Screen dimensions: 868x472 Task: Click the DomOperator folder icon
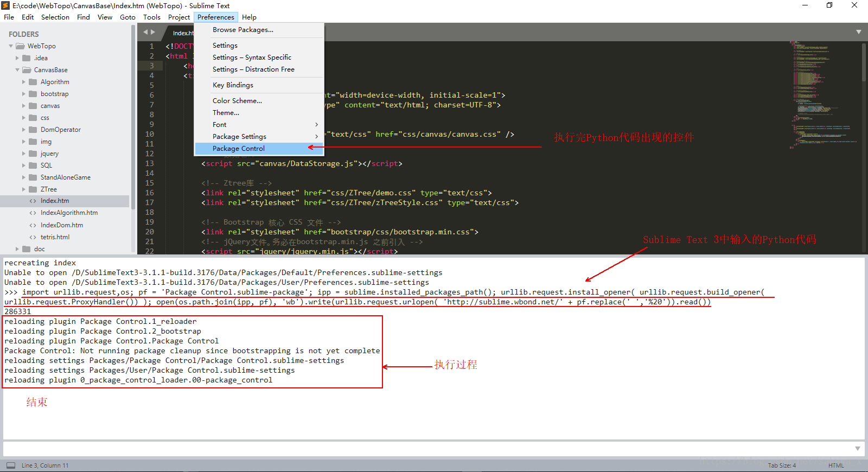click(x=33, y=130)
